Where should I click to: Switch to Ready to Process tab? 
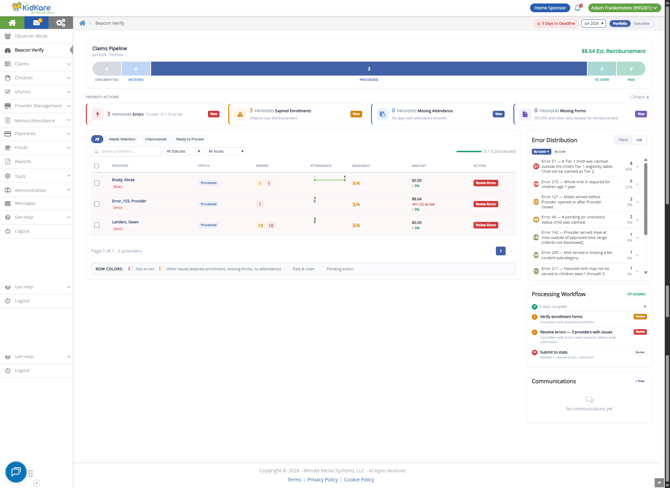coord(190,139)
